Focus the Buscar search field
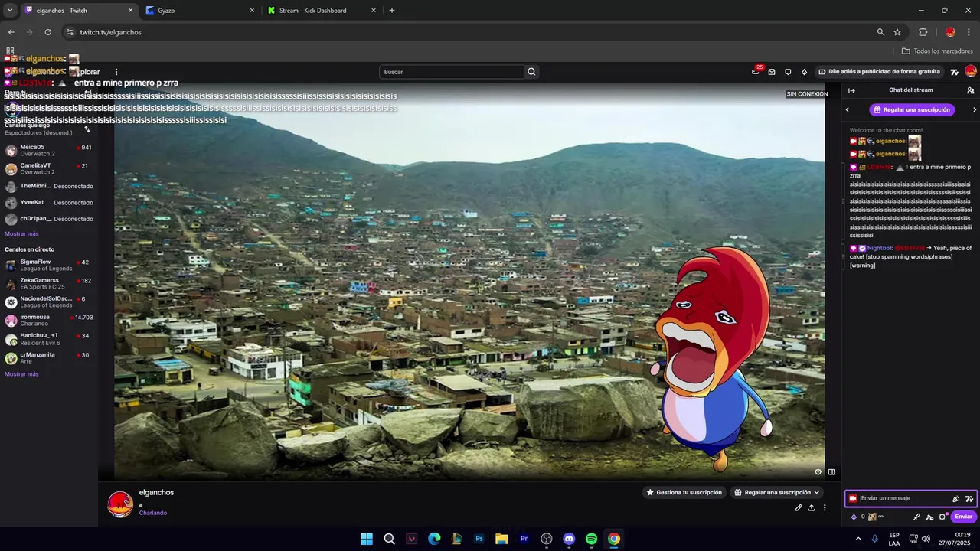Screen dimensions: 980x551 coord(452,72)
